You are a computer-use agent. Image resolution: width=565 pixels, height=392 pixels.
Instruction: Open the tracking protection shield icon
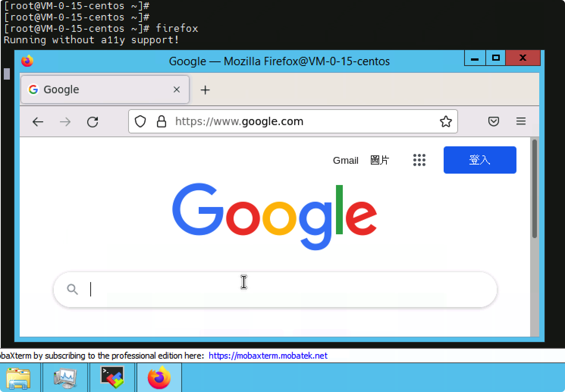coord(140,121)
